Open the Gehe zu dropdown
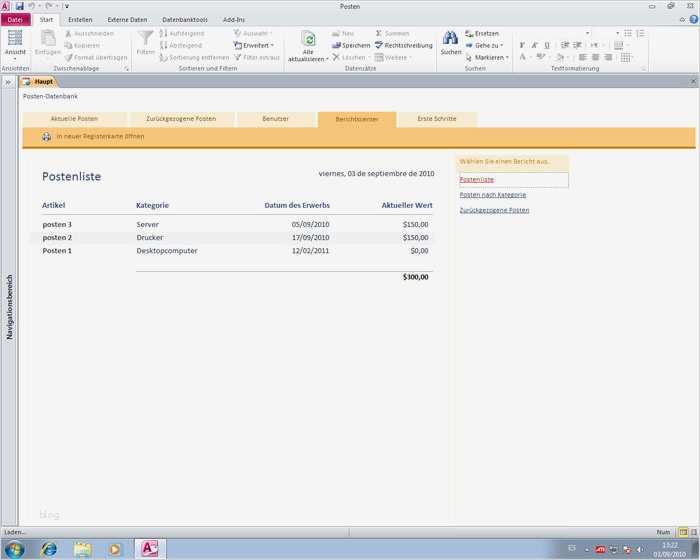The image size is (700, 560). [x=488, y=45]
